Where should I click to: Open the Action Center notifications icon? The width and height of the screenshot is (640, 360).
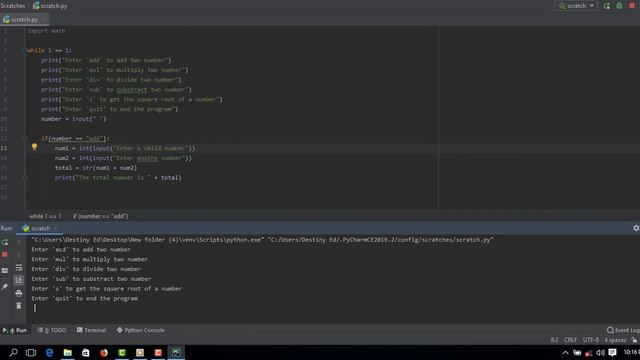click(x=612, y=353)
